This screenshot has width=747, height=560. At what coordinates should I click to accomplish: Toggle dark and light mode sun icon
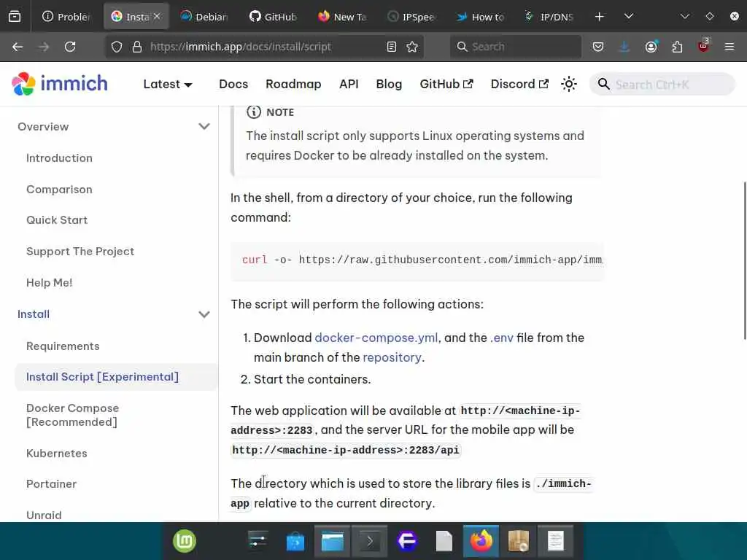click(x=569, y=84)
